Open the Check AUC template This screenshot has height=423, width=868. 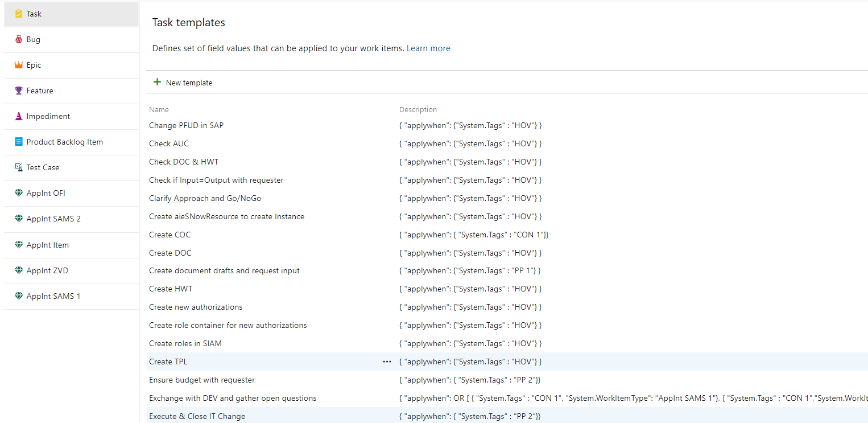(168, 143)
